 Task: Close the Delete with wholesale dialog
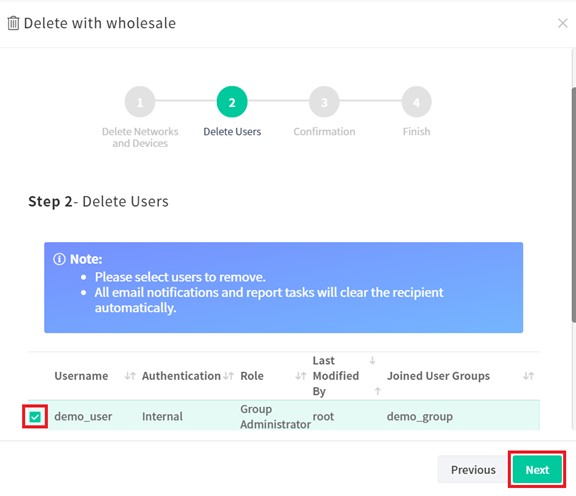[x=562, y=23]
